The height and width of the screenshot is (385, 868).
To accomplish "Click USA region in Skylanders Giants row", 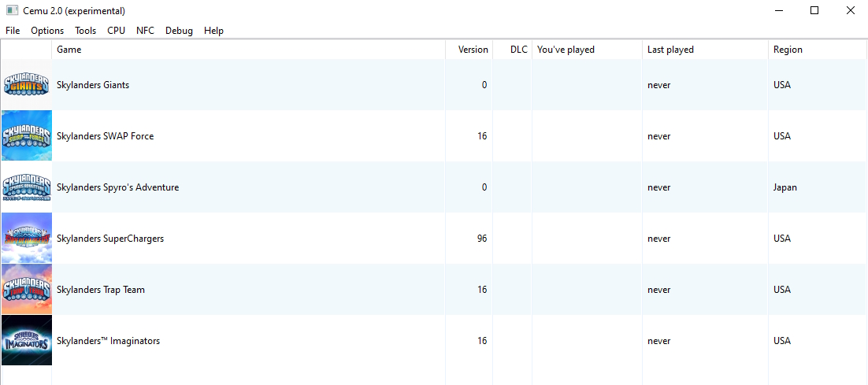I will coord(782,85).
